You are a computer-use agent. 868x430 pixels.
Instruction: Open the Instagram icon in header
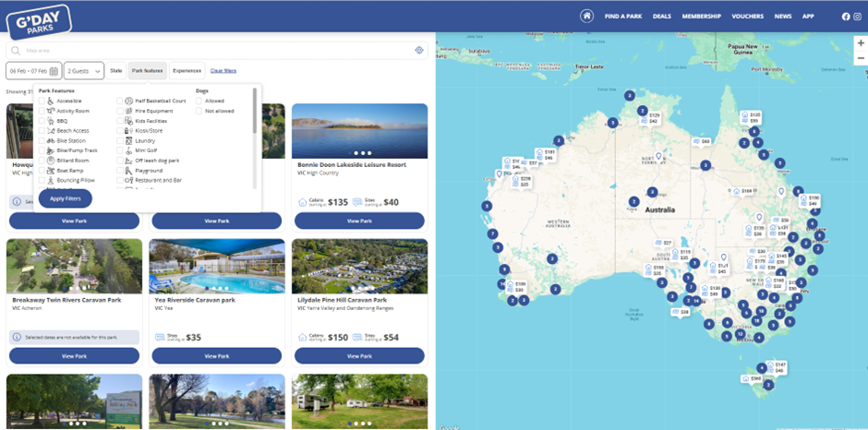click(x=857, y=17)
